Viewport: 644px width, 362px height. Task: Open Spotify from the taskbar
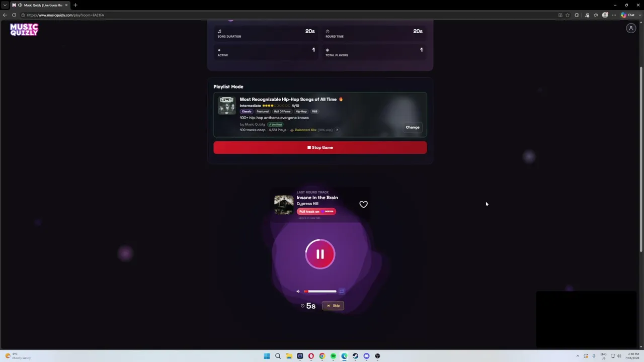click(333, 356)
